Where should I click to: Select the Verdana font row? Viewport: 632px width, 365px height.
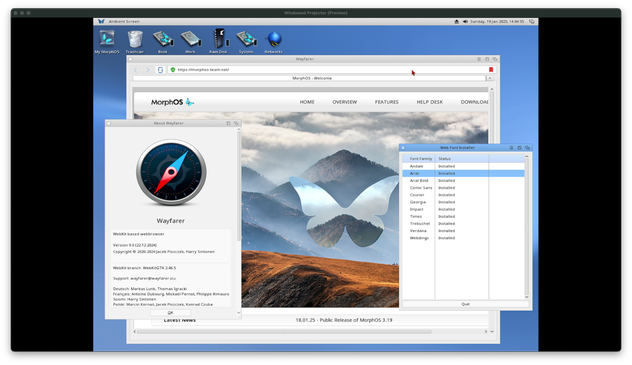[463, 231]
